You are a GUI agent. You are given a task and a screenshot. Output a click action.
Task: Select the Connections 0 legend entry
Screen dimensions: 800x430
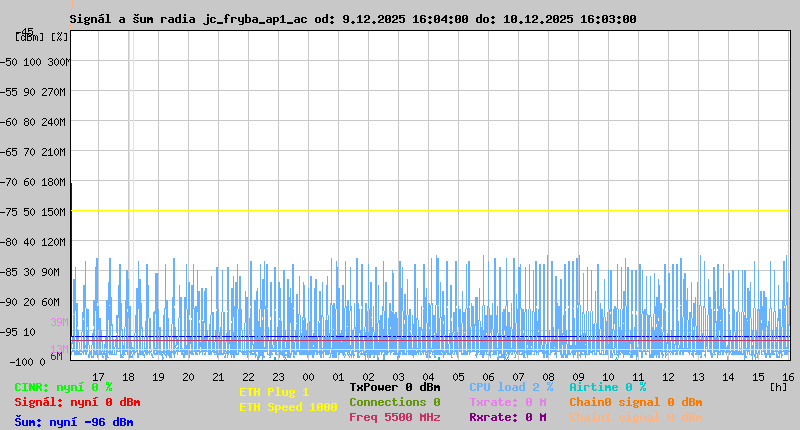pyautogui.click(x=394, y=402)
